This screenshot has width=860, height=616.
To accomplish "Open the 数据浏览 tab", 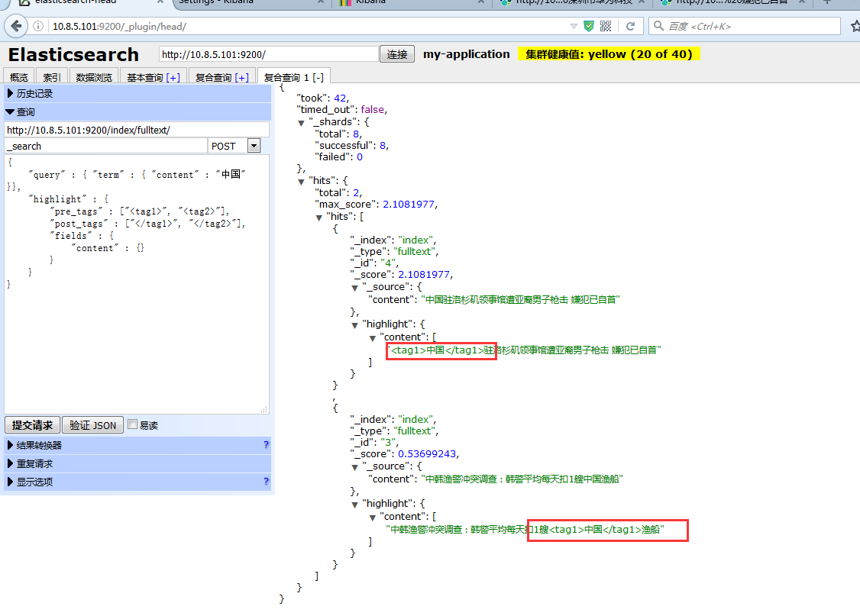I will tap(94, 77).
